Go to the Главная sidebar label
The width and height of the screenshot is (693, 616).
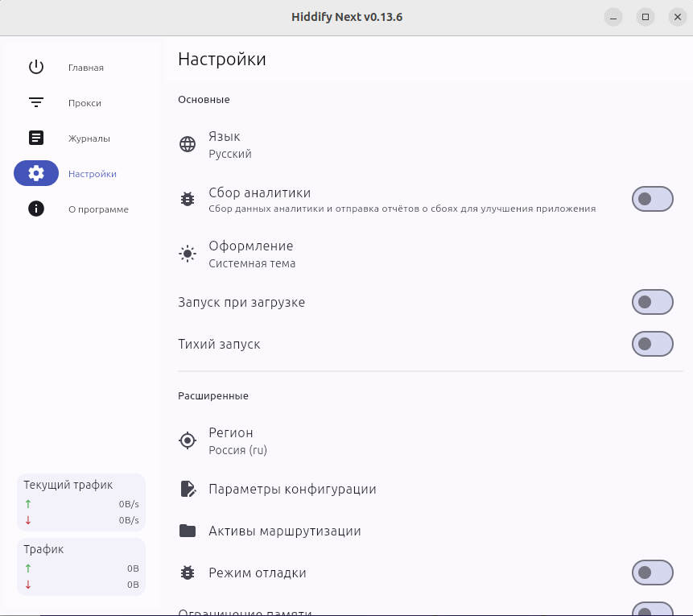tap(86, 68)
